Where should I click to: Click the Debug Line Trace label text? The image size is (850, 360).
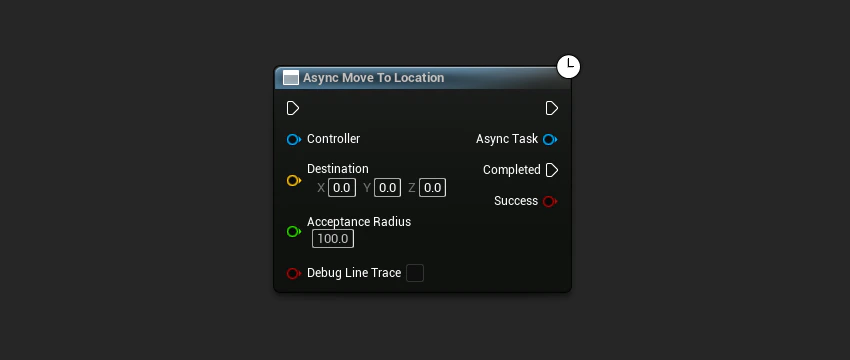pos(354,273)
